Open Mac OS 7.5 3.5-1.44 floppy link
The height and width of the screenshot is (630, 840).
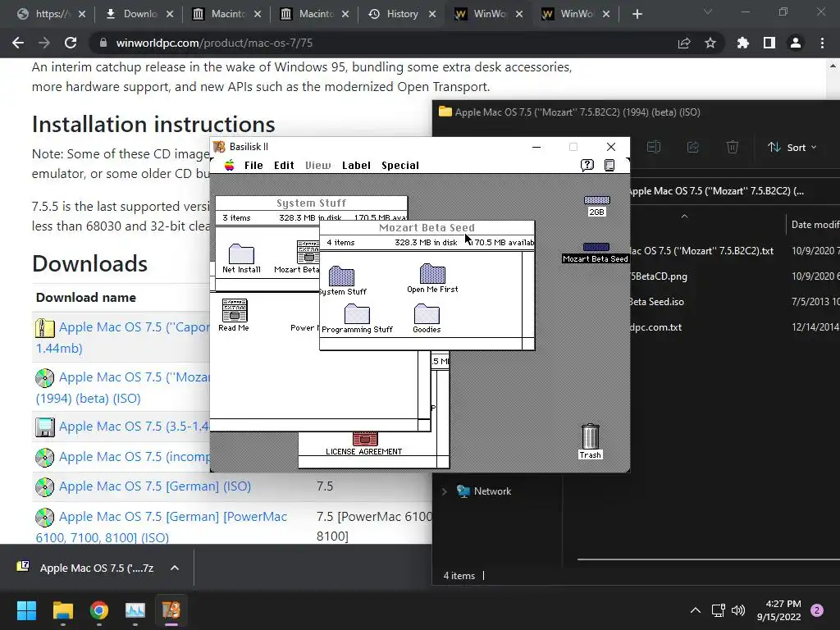pyautogui.click(x=135, y=427)
